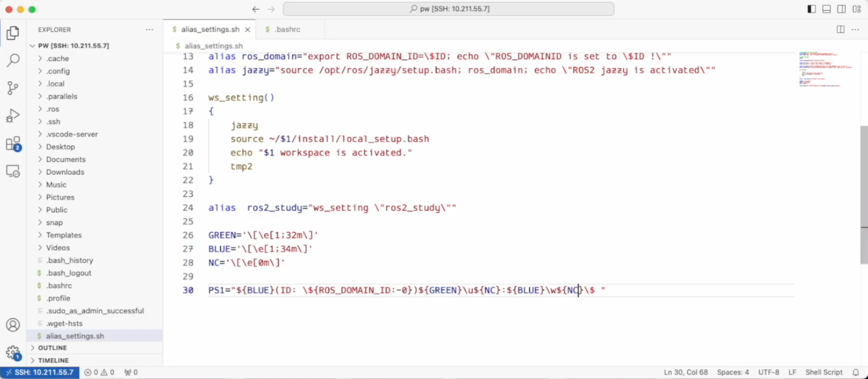Image resolution: width=868 pixels, height=379 pixels.
Task: Expand the TIMELINE section
Action: coord(95,361)
